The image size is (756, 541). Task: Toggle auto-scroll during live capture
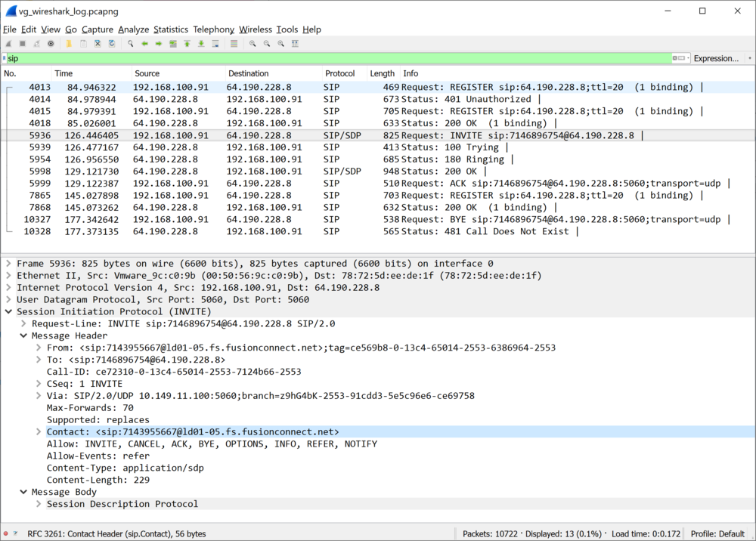tap(215, 44)
